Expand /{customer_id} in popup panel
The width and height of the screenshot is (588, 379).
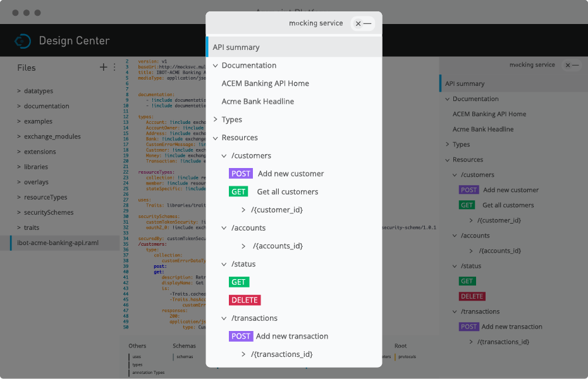coord(243,210)
